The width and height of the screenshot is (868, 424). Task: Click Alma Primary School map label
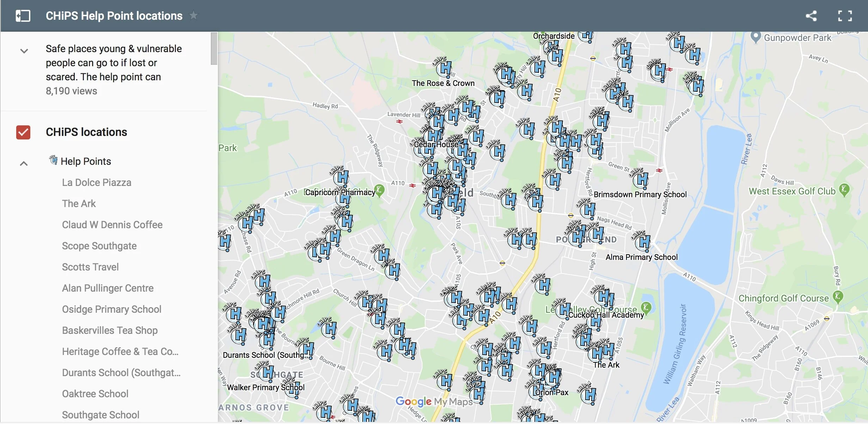(641, 257)
